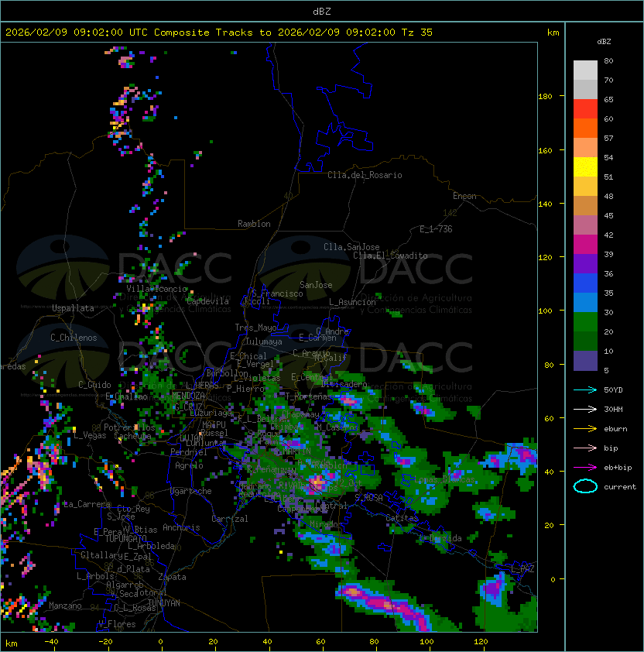Screen dimensions: 644x652
Task: Click the white 30HM arrow in legend
Action: point(585,409)
